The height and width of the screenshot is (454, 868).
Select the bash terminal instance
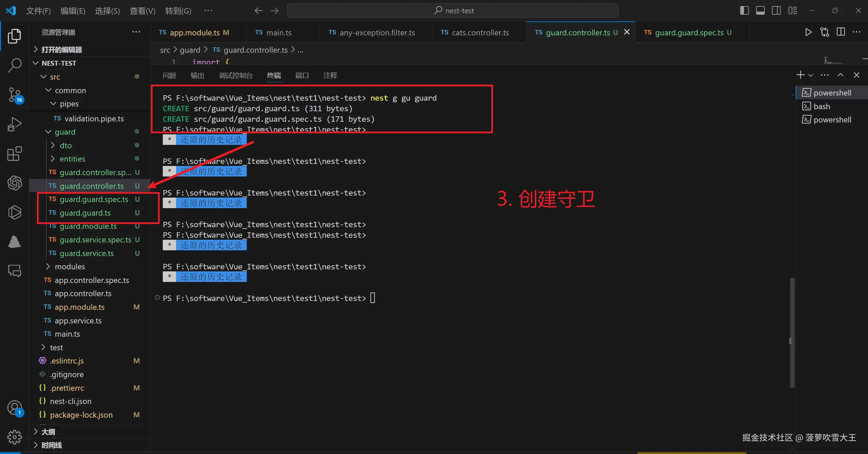pyautogui.click(x=821, y=106)
